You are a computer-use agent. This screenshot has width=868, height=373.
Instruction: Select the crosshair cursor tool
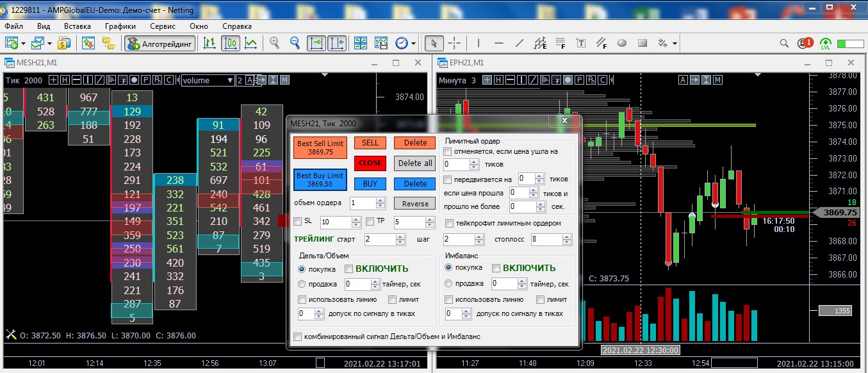tap(454, 44)
